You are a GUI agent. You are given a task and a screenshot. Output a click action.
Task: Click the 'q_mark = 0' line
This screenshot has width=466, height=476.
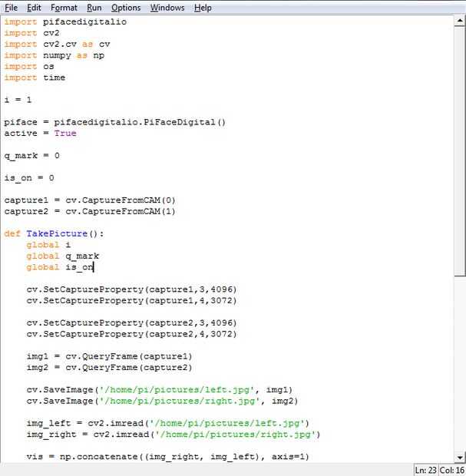point(32,156)
